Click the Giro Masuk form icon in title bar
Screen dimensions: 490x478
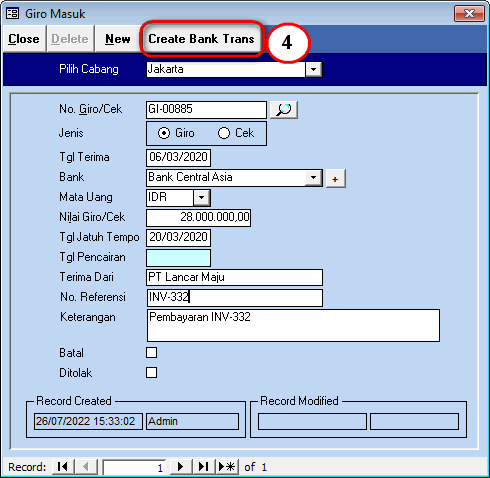[13, 14]
